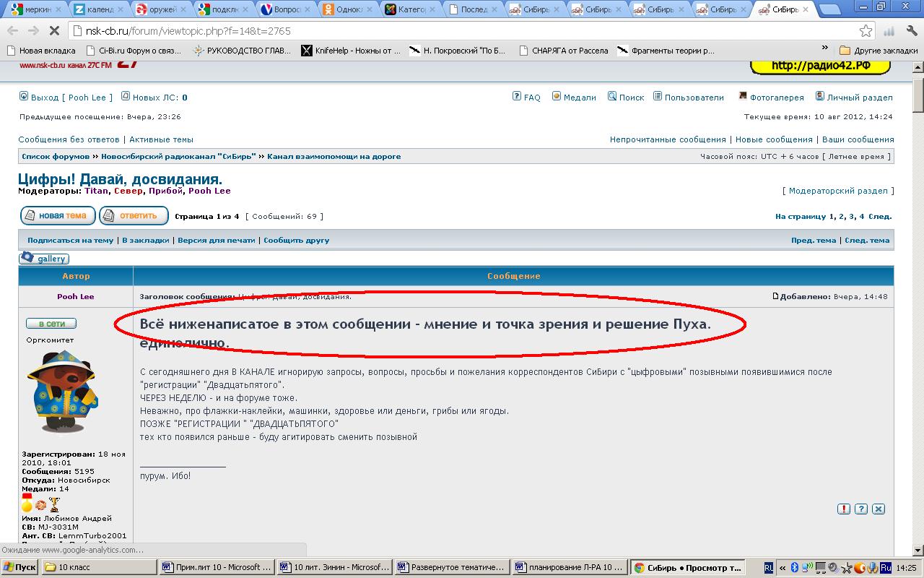
Task: Click the stop loading button in browser toolbar
Action: coord(54,31)
